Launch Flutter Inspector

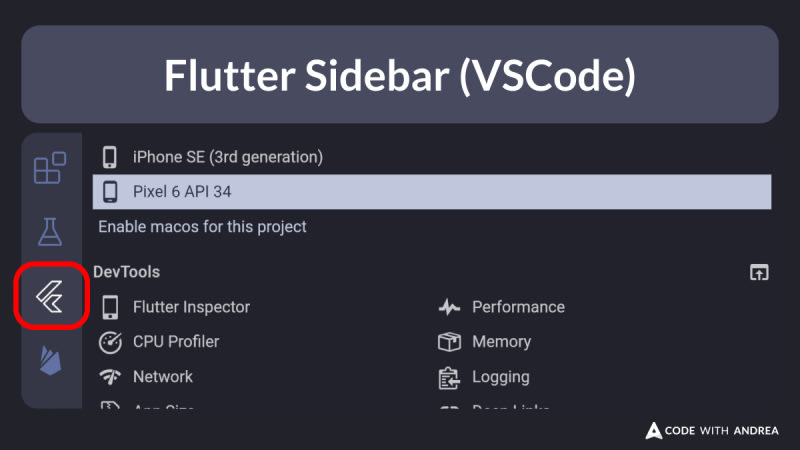(191, 307)
